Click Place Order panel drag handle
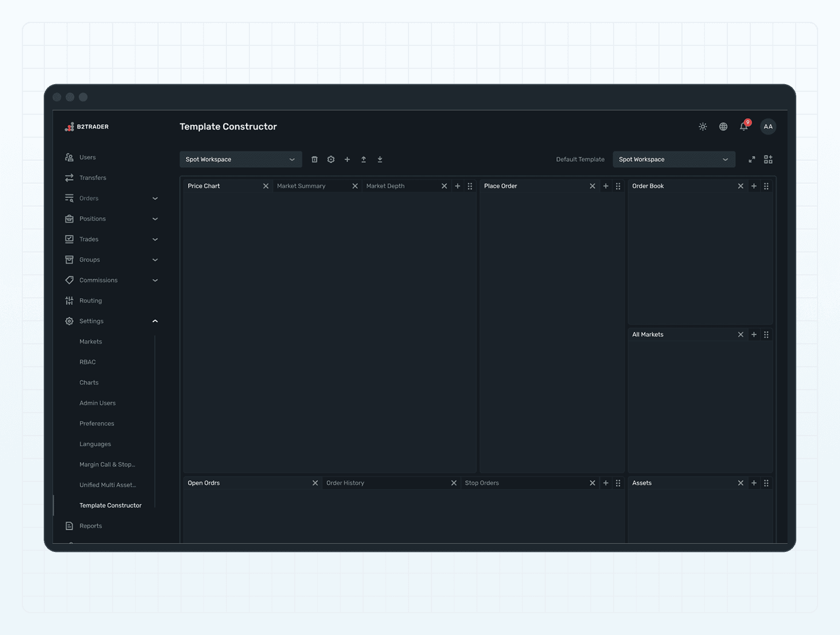 coord(618,186)
